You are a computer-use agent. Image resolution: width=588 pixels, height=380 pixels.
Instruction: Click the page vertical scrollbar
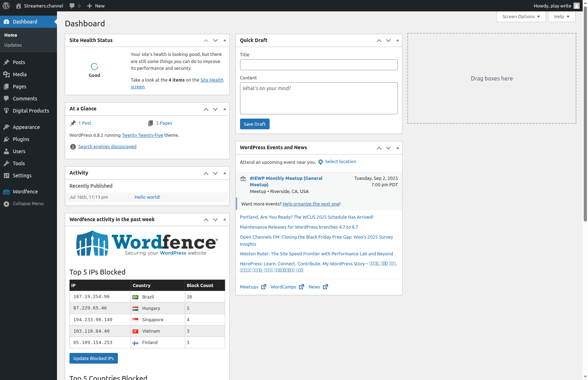click(585, 114)
